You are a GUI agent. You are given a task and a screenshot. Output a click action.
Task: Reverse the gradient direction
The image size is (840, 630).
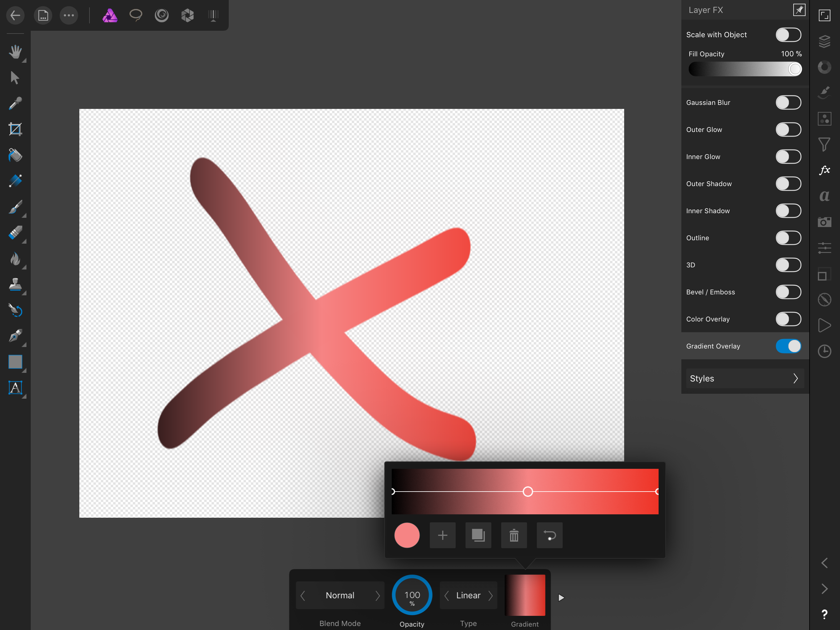[x=549, y=535]
